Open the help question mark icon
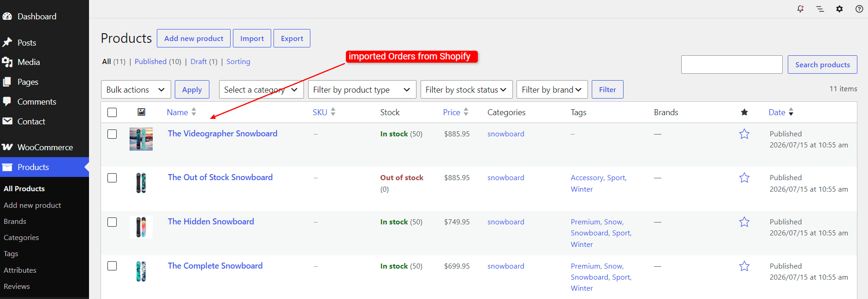868x299 pixels. 859,9
